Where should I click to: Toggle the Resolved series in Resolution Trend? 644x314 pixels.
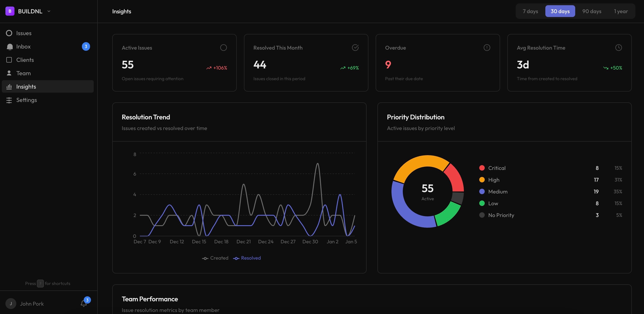pos(247,258)
